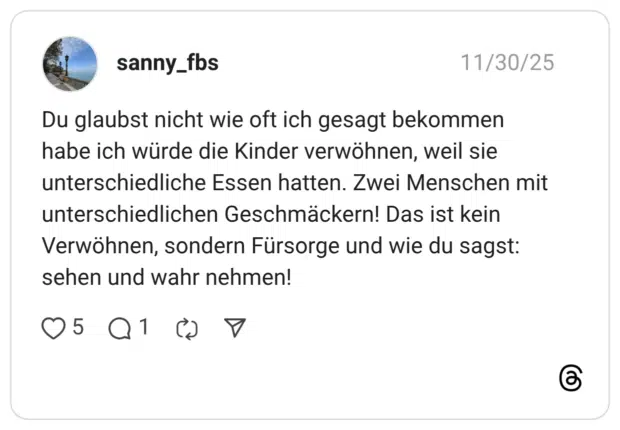620x430 pixels.
Task: Click the last line "sehen und wahr nehmen!"
Action: click(x=166, y=276)
